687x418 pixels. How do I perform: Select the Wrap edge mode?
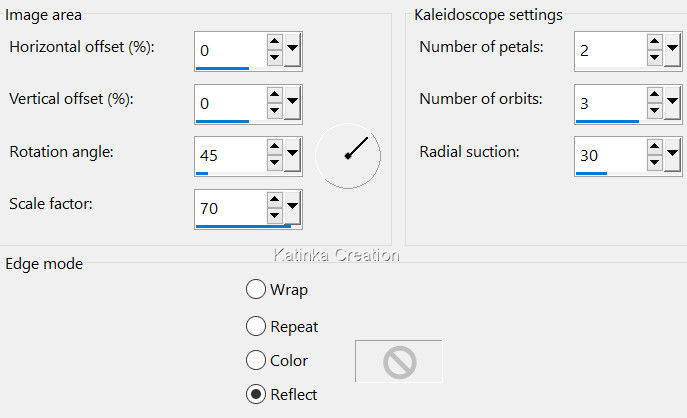click(255, 290)
